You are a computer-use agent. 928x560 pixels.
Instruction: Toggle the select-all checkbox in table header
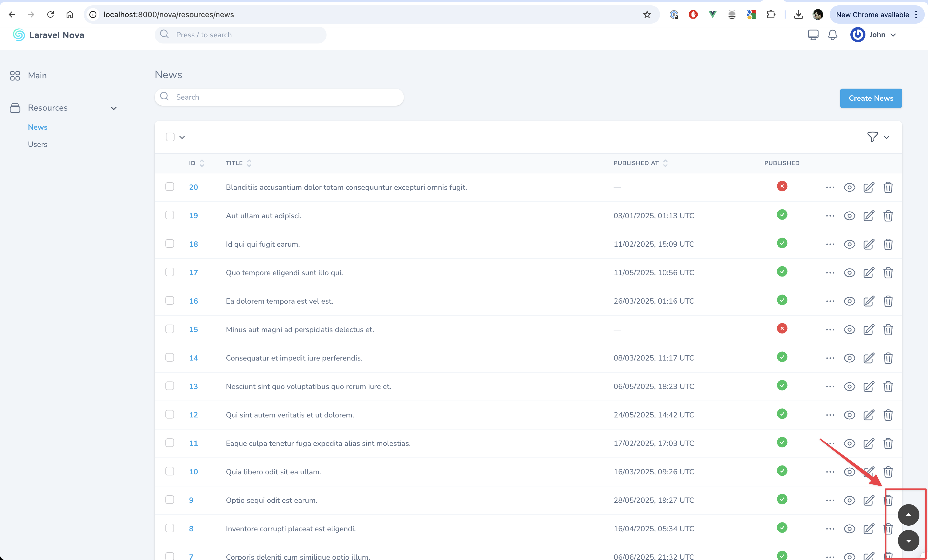click(x=170, y=137)
